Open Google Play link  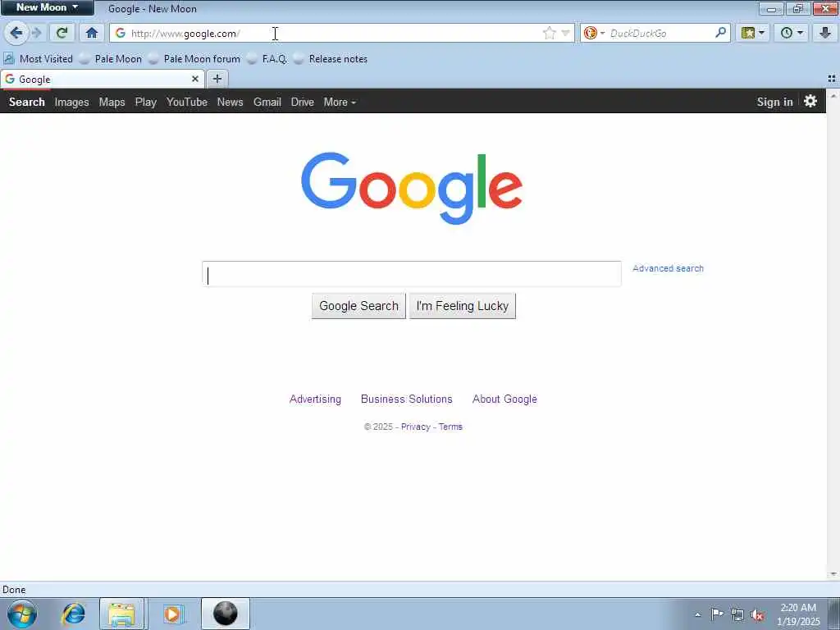pos(146,102)
